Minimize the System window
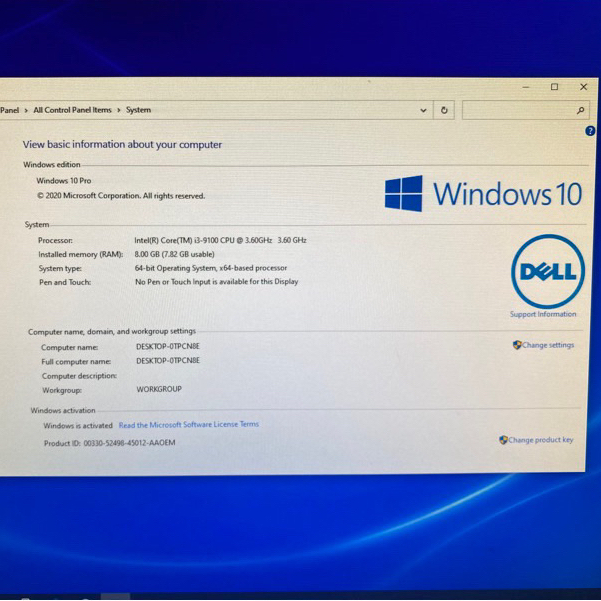This screenshot has height=601, width=601. tap(527, 88)
